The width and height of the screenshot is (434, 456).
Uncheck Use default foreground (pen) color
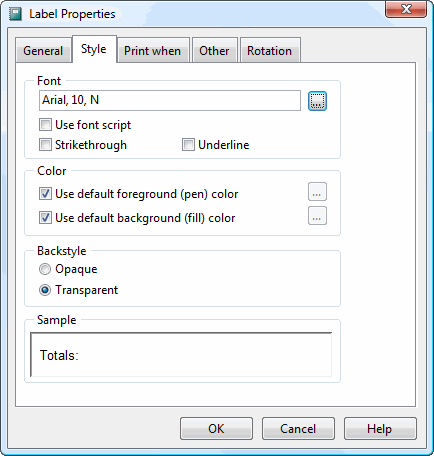(45, 194)
